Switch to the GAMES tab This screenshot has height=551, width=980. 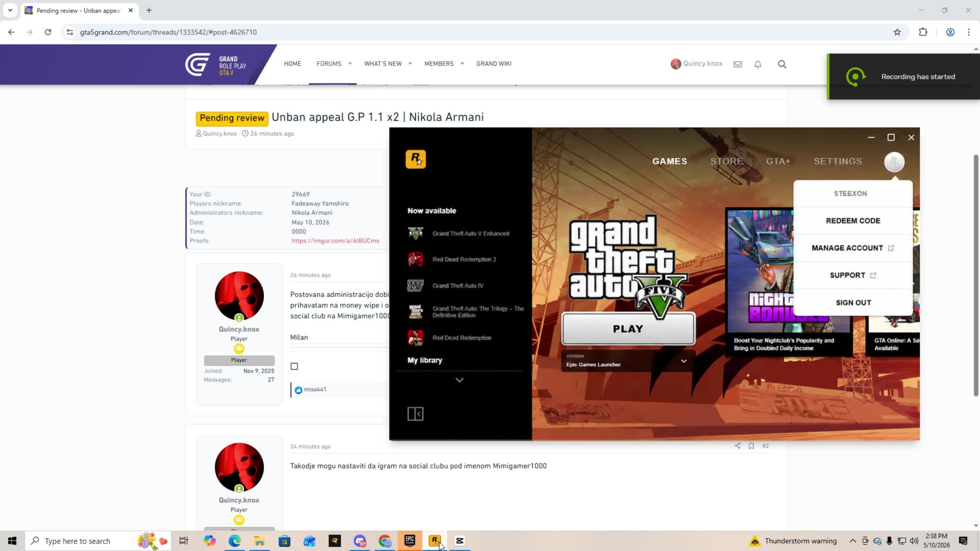point(670,161)
